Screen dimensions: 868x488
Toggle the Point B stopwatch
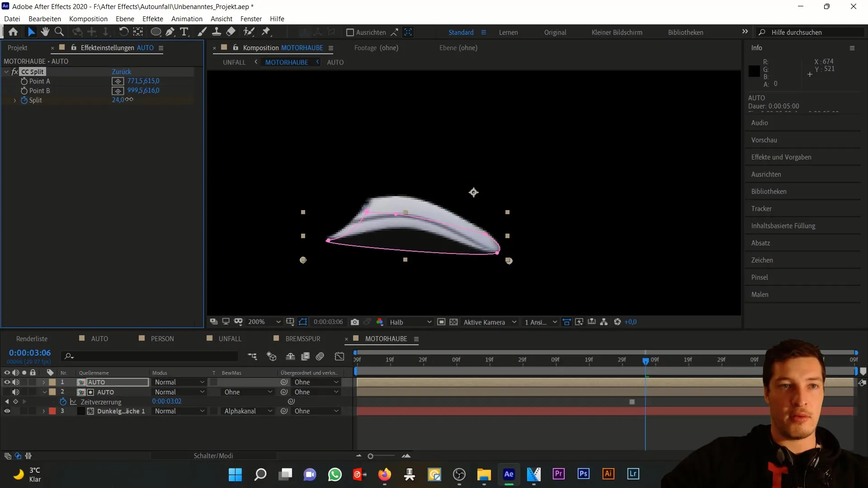click(x=24, y=91)
